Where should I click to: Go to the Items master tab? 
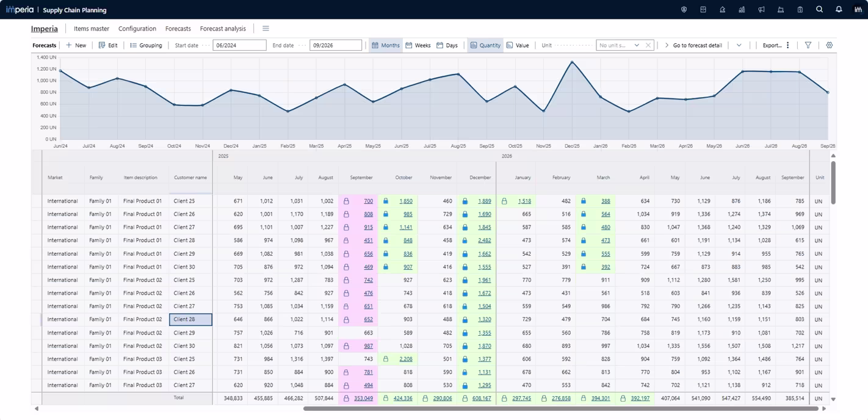91,29
